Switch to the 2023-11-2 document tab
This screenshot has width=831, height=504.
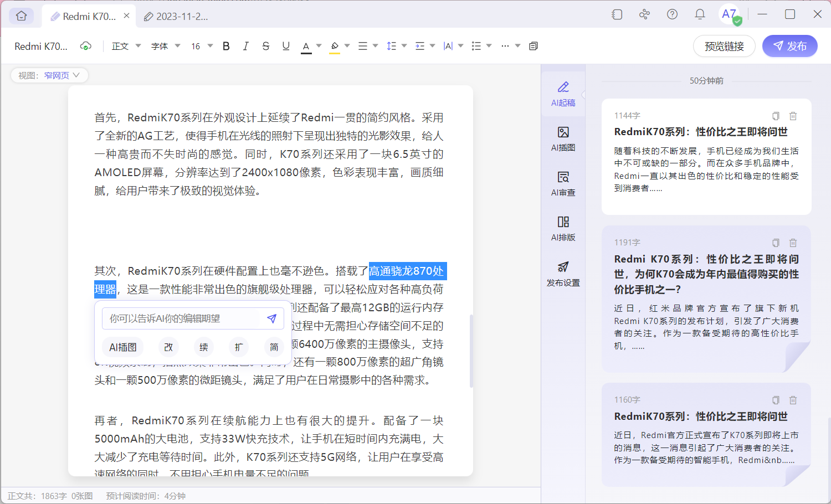[x=176, y=16]
